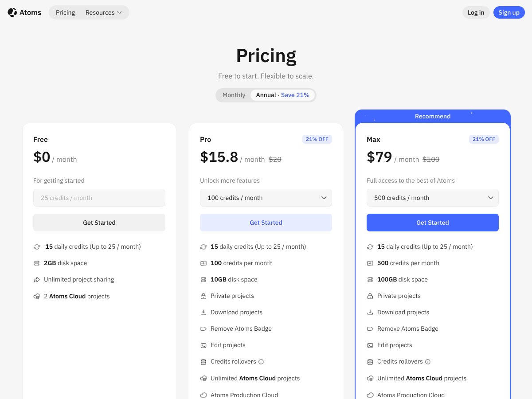Viewport: 532px width, 399px height.
Task: Select Annual billing with Save 21%
Action: coord(282,95)
